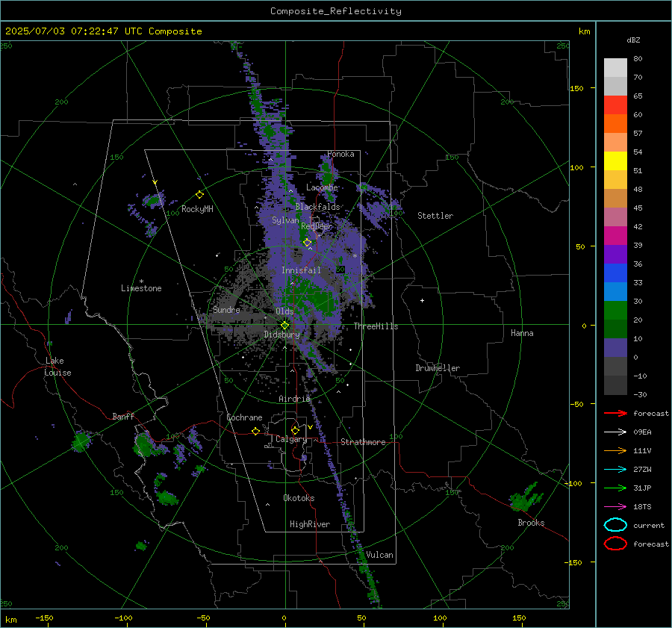The image size is (672, 628).
Task: Click the HighRiver label
Action: point(310,524)
